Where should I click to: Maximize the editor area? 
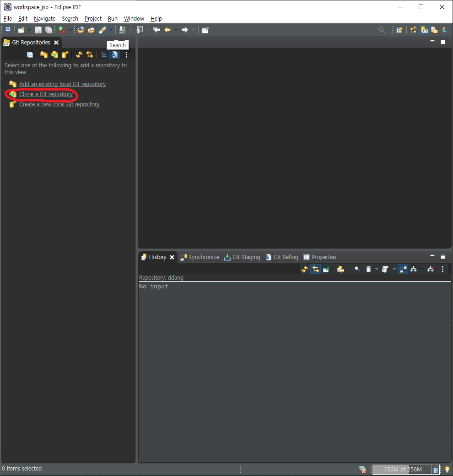click(442, 42)
